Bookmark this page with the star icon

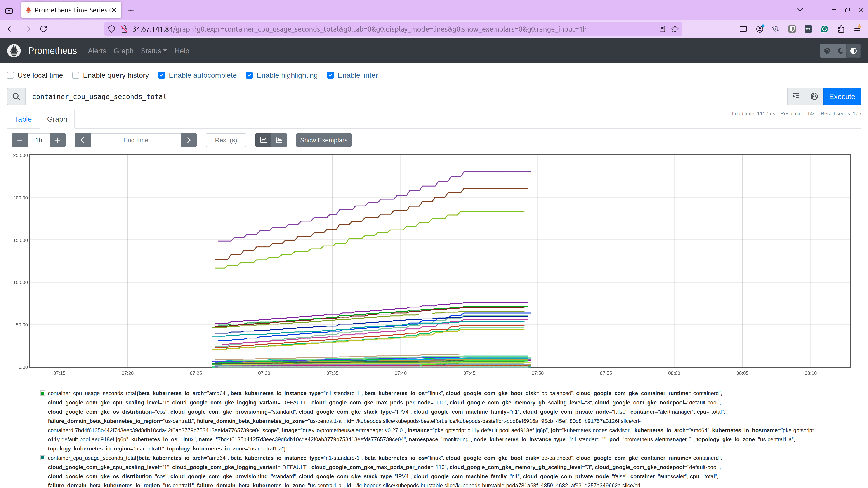pos(675,29)
